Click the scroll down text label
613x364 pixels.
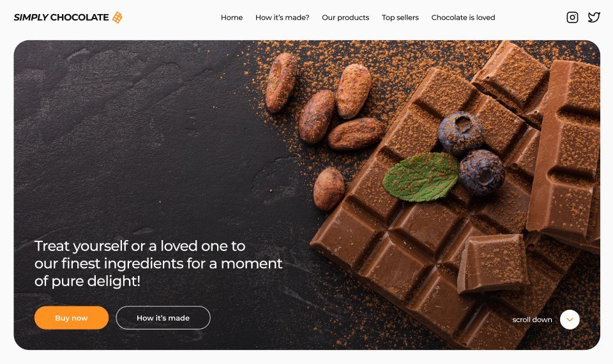(x=532, y=319)
